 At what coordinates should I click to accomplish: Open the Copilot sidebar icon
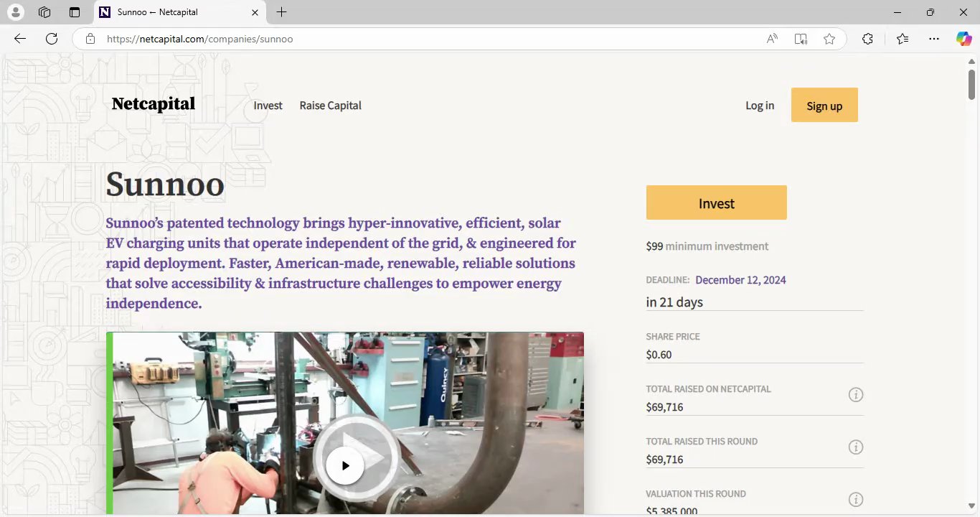[x=963, y=39]
